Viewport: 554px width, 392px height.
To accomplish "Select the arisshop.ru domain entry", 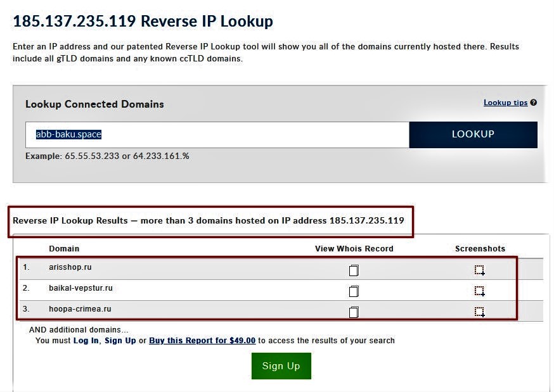I will [70, 267].
